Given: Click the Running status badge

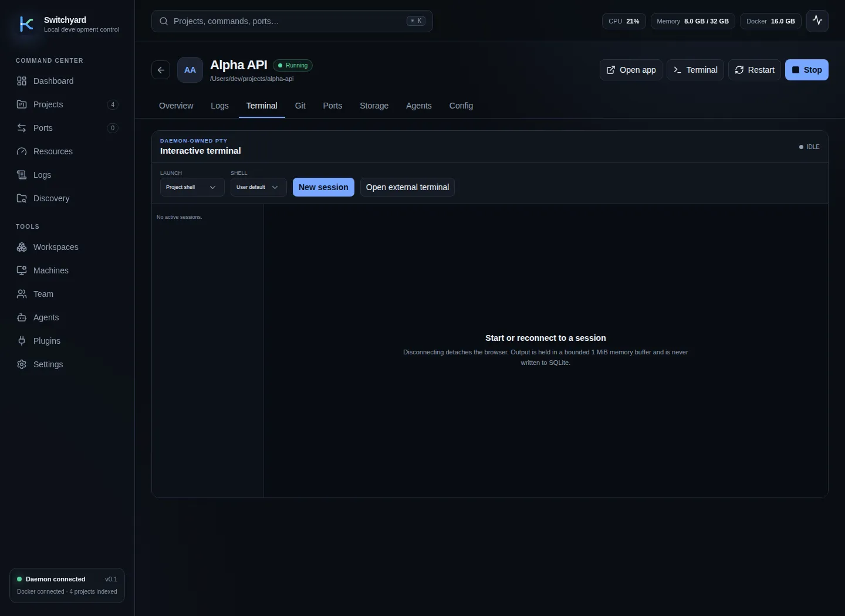Looking at the screenshot, I should coord(293,65).
